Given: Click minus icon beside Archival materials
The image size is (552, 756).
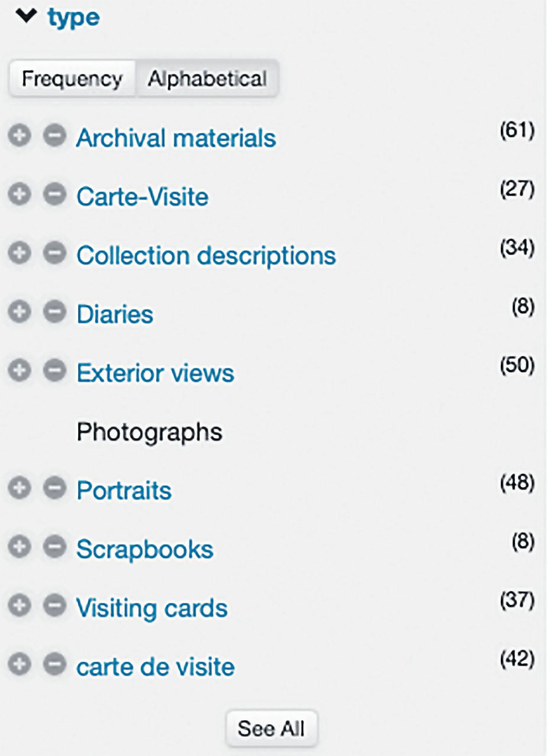Looking at the screenshot, I should tap(55, 136).
